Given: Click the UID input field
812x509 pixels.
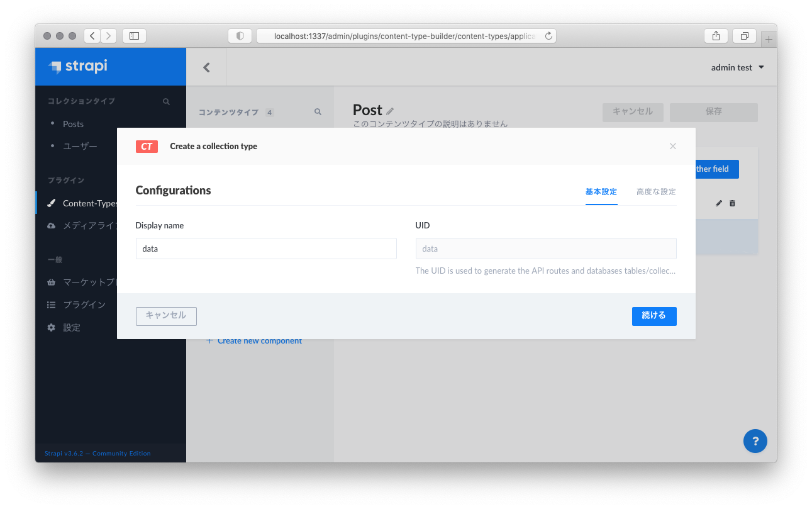Looking at the screenshot, I should pyautogui.click(x=546, y=249).
